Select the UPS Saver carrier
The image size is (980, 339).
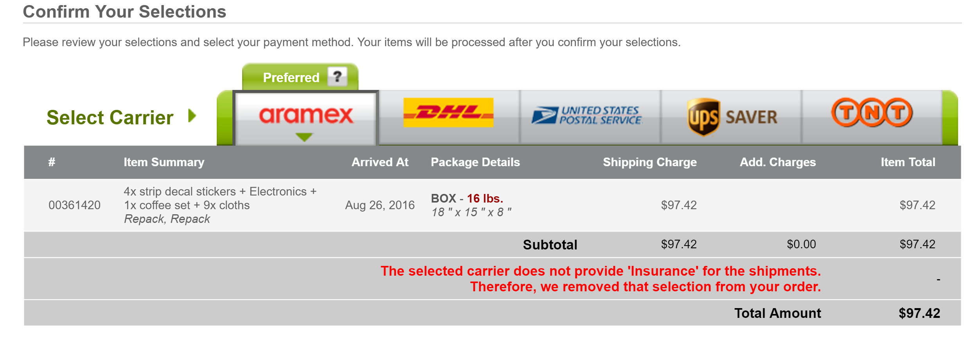732,117
